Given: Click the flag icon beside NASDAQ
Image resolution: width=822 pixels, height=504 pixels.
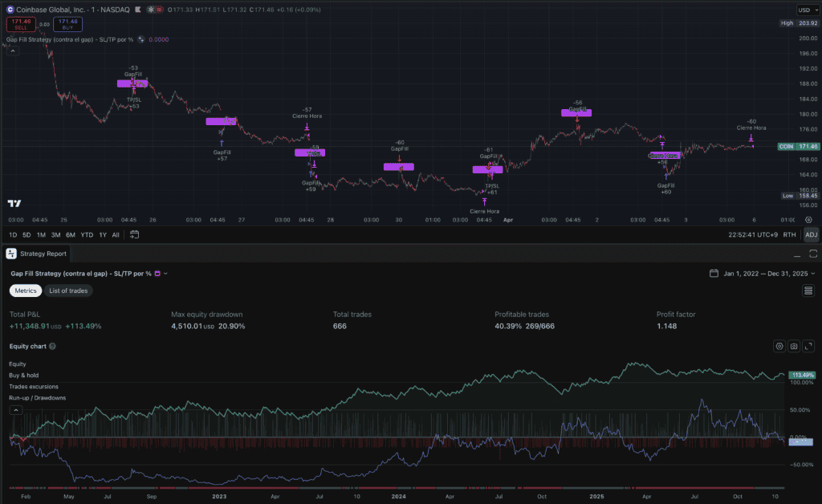Looking at the screenshot, I should tap(138, 10).
